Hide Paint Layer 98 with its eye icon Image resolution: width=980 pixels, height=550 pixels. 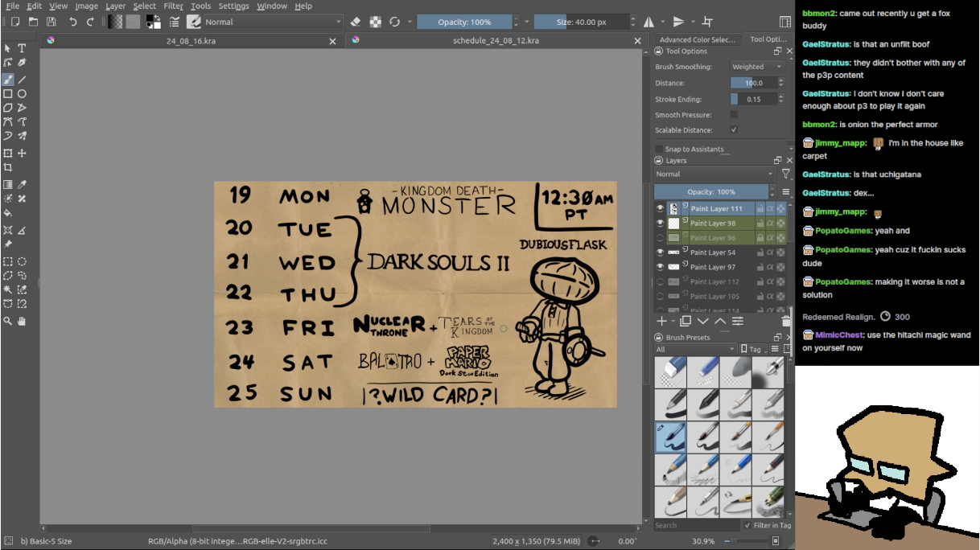pos(661,223)
